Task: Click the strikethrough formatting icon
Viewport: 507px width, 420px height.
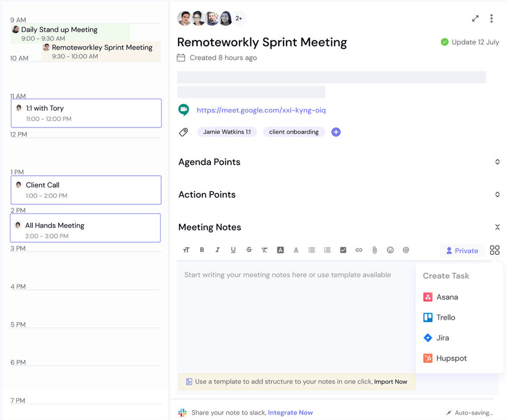Action: point(249,250)
